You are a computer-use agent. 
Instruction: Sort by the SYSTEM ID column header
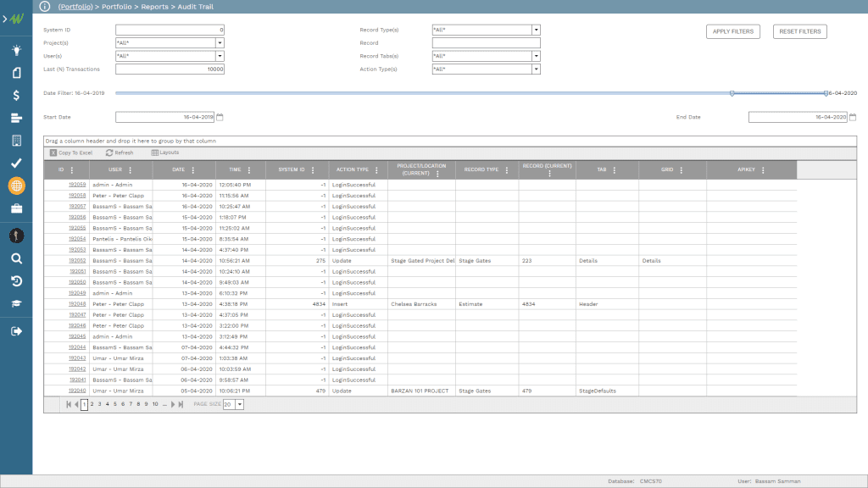292,169
